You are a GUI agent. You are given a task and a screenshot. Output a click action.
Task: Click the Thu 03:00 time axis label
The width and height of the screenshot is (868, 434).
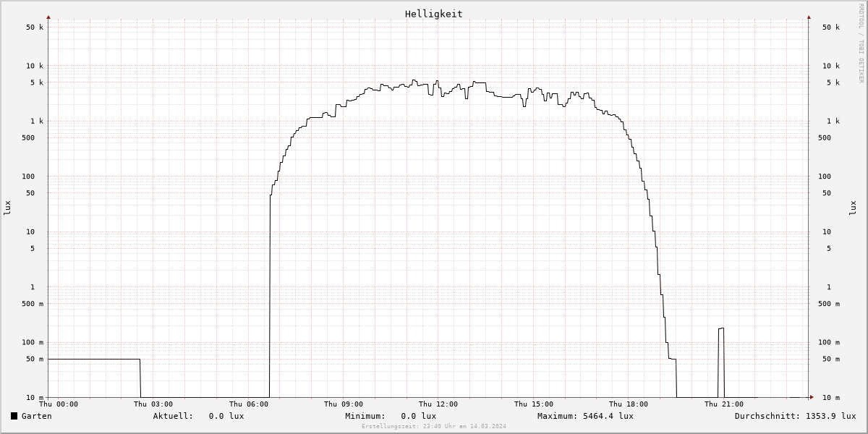(153, 404)
